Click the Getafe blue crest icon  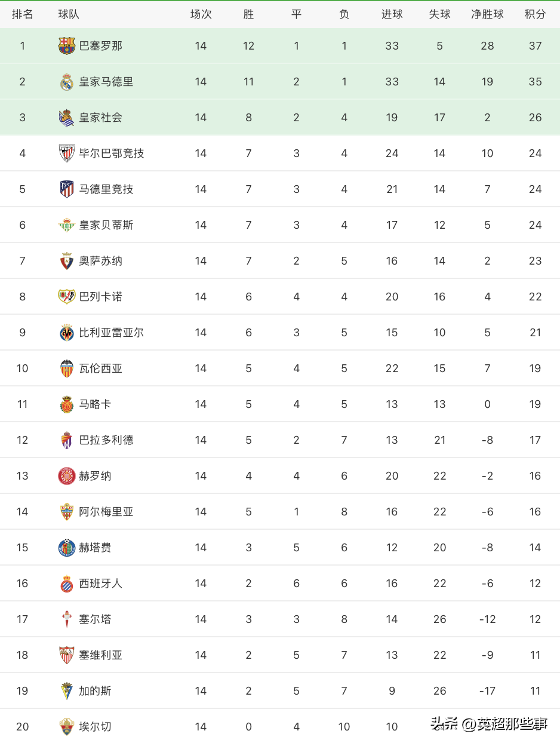pyautogui.click(x=67, y=548)
